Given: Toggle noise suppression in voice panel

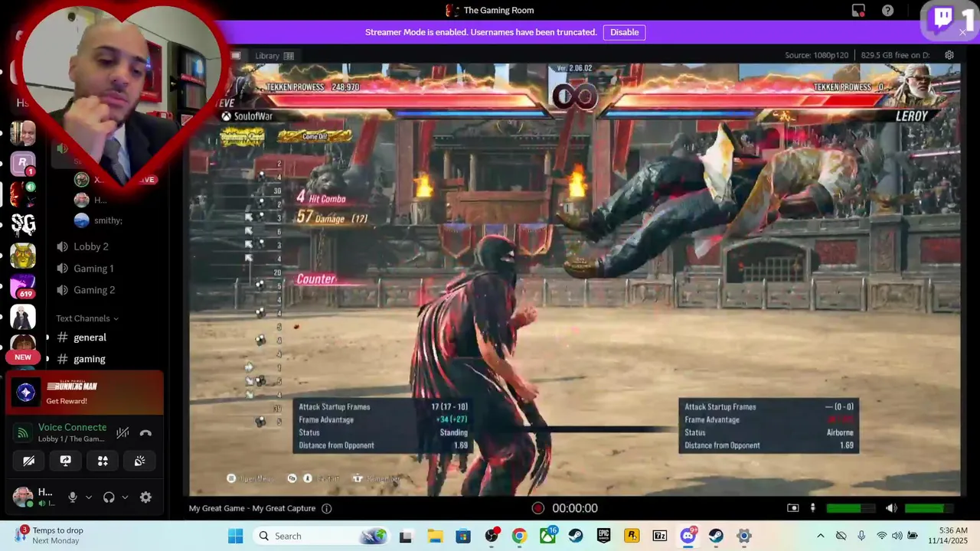Looking at the screenshot, I should point(122,433).
